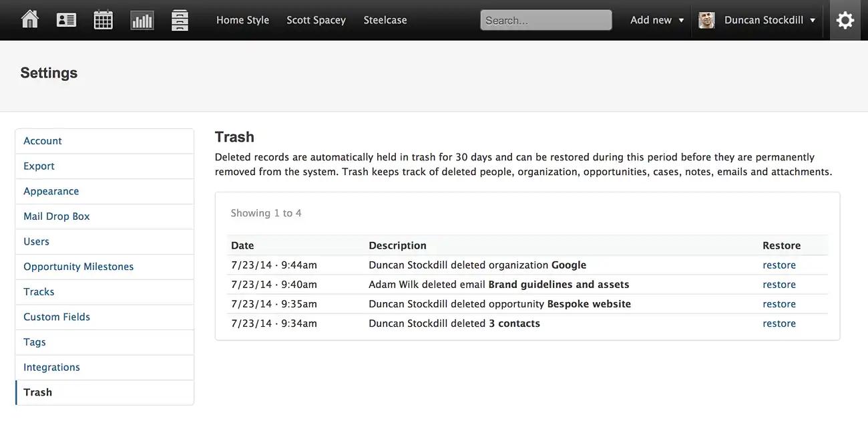Restore the Bespoke website opportunity
The height and width of the screenshot is (421, 868).
coord(779,304)
